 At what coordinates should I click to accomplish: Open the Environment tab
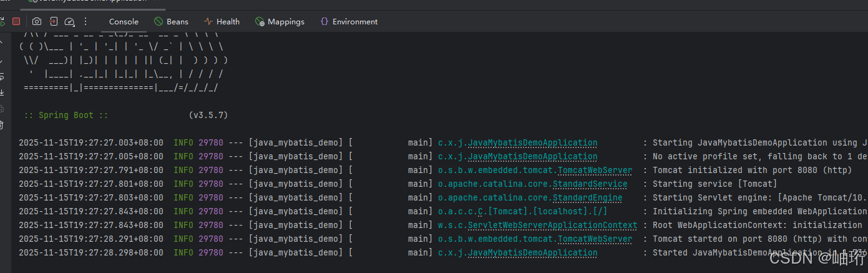pos(349,21)
